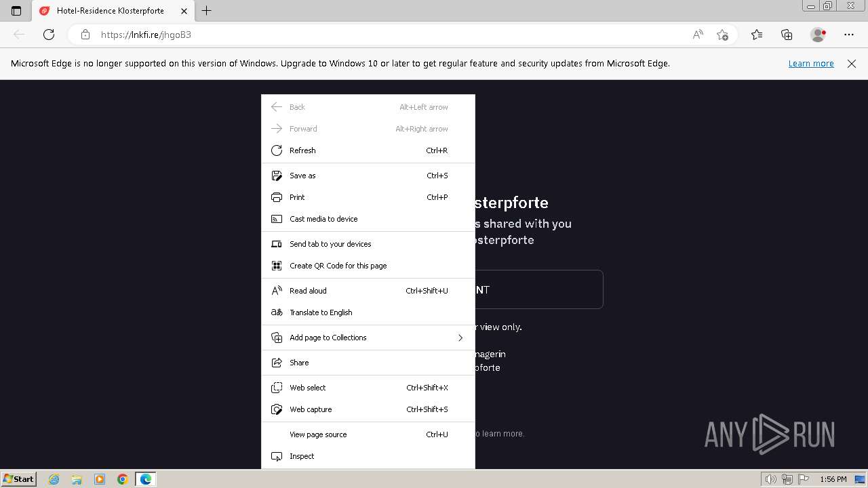Click the system tray volume icon

click(771, 479)
